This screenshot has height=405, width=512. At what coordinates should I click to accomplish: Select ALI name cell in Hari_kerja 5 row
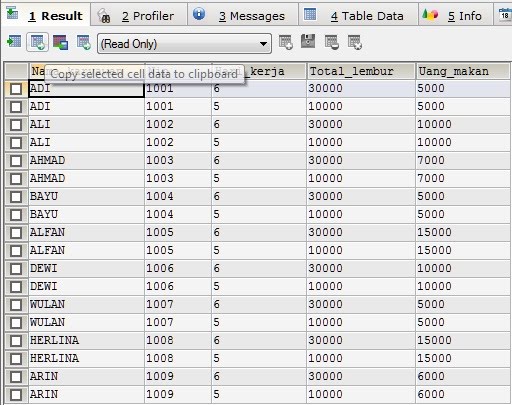pyautogui.click(x=86, y=142)
